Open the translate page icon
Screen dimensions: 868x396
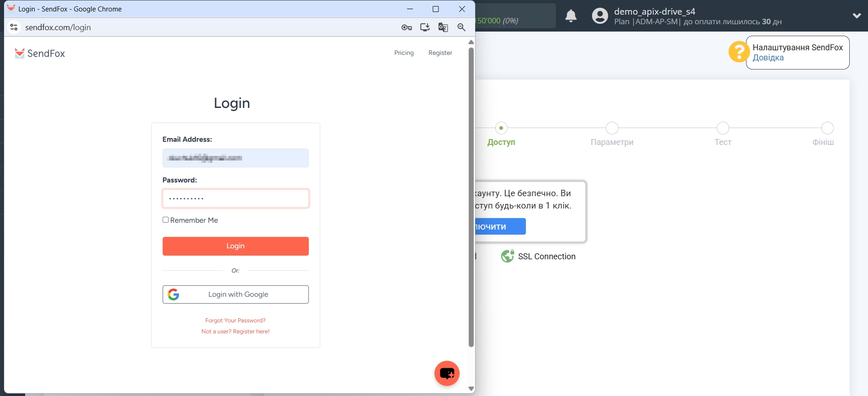443,27
